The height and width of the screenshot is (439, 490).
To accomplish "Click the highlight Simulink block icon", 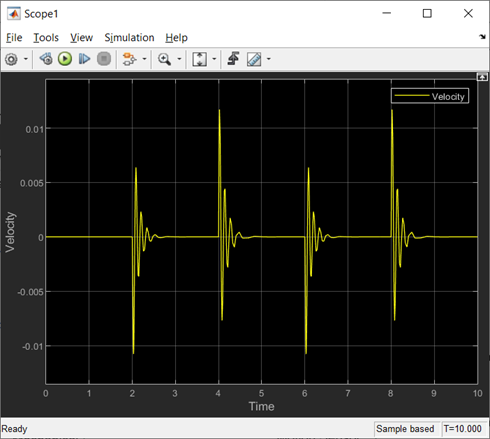I will click(129, 59).
